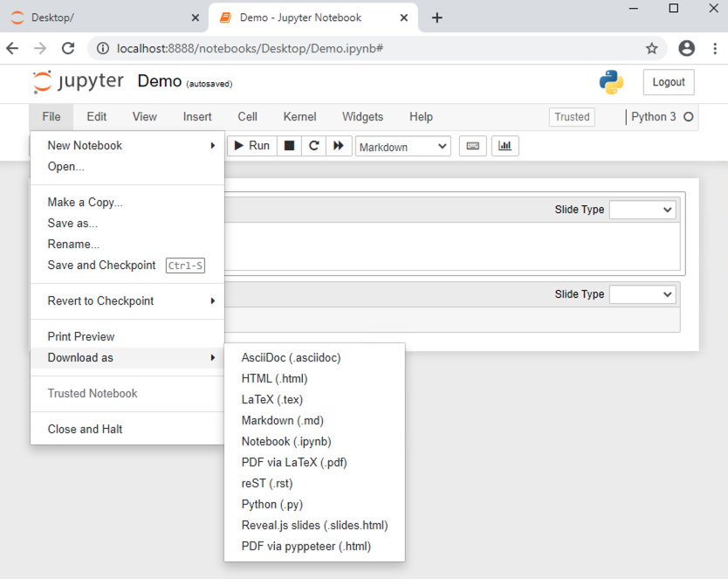The image size is (728, 579).
Task: Click the Trusted status button
Action: tap(572, 117)
